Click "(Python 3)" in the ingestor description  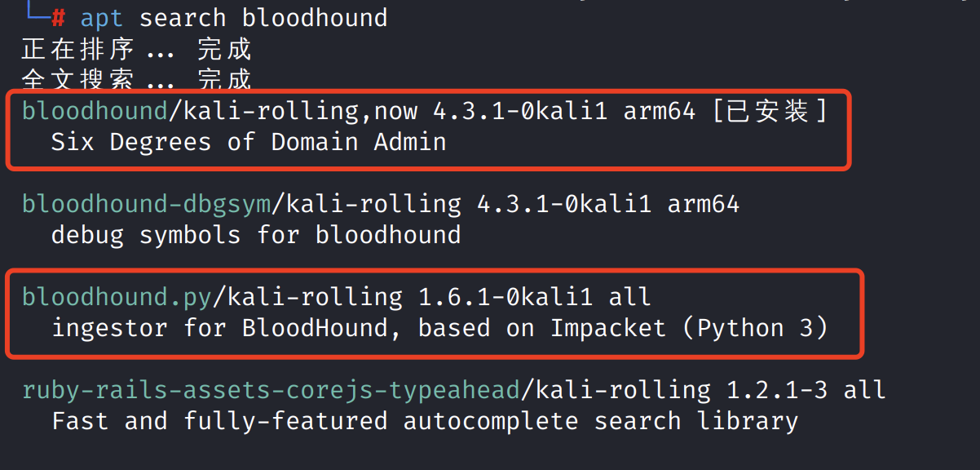click(755, 328)
